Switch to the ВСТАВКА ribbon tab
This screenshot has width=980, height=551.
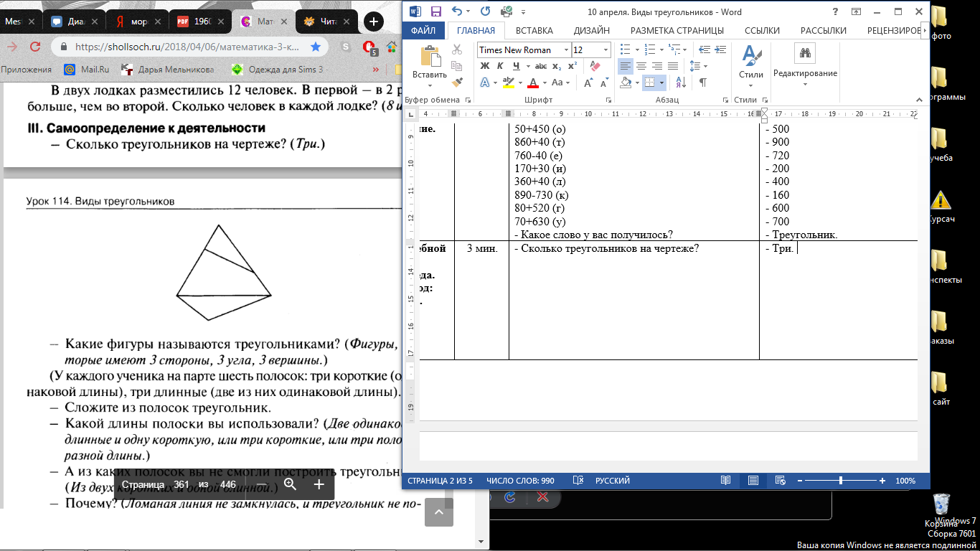[x=534, y=31]
